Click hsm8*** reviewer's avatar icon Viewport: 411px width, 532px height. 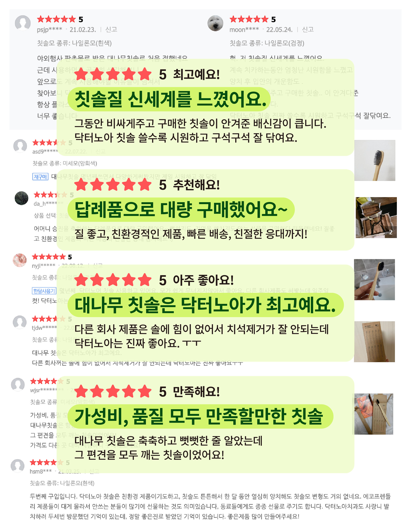click(18, 466)
